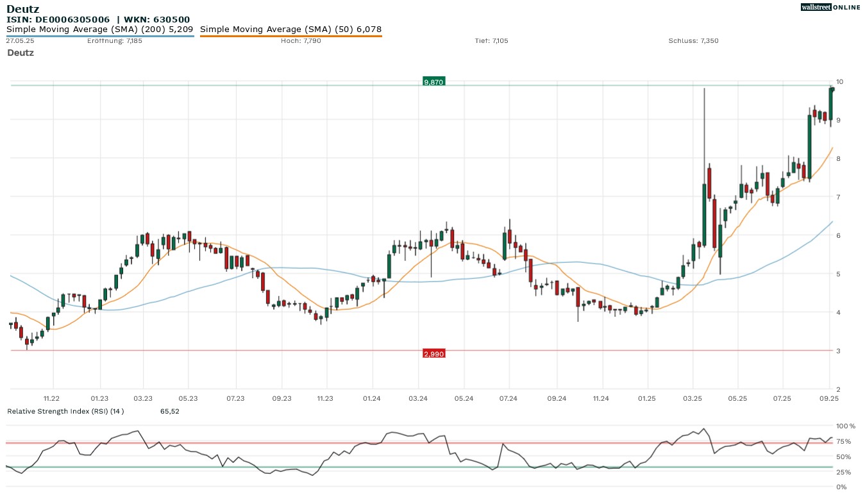Click the Eröffnung: 7,185 value
The height and width of the screenshot is (504, 865).
[115, 41]
